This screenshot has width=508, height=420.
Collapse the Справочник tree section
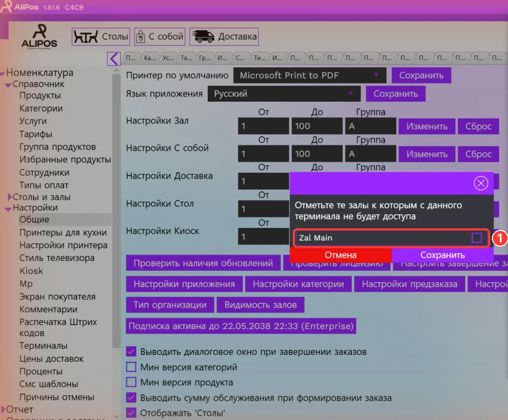[x=8, y=85]
